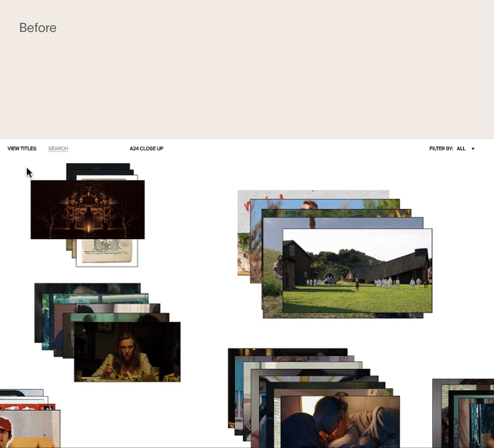Select the old manuscript page behind treehouse image

(x=107, y=252)
